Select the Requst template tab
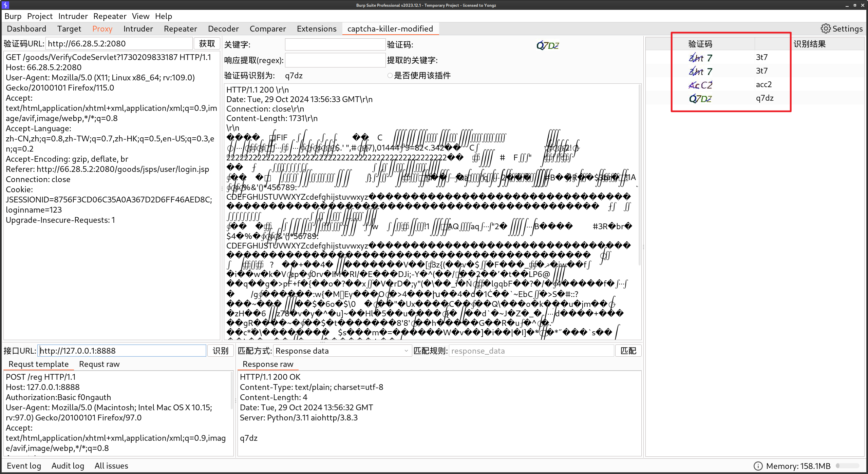This screenshot has width=868, height=474. [38, 364]
